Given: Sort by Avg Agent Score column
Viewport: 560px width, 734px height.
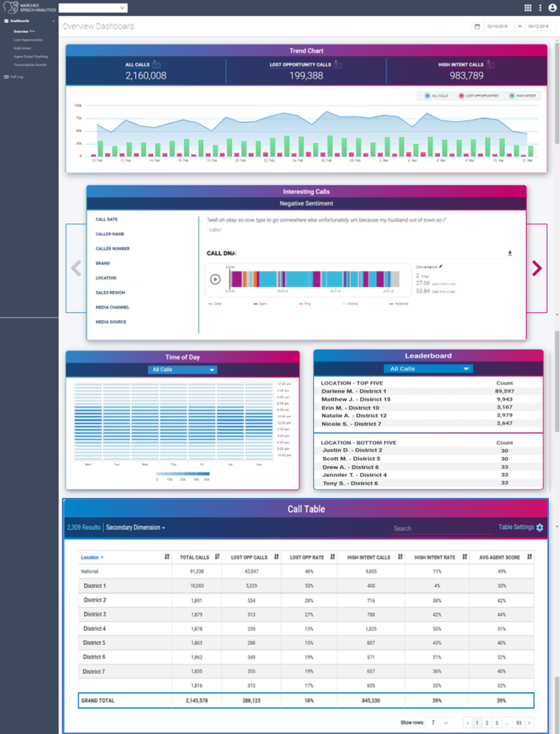Looking at the screenshot, I should [529, 556].
